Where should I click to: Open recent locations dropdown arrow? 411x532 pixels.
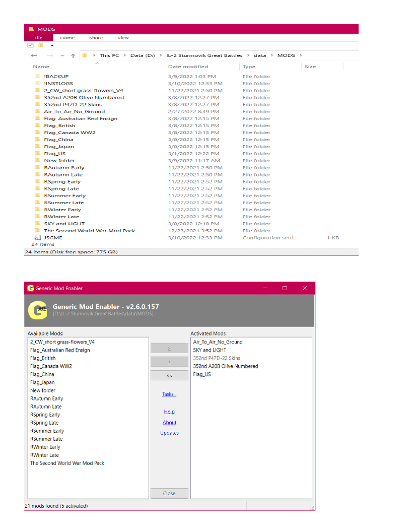tap(62, 55)
